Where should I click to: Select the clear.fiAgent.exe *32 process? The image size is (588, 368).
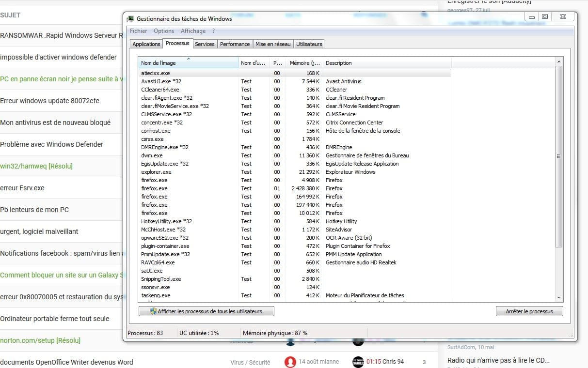(x=294, y=98)
